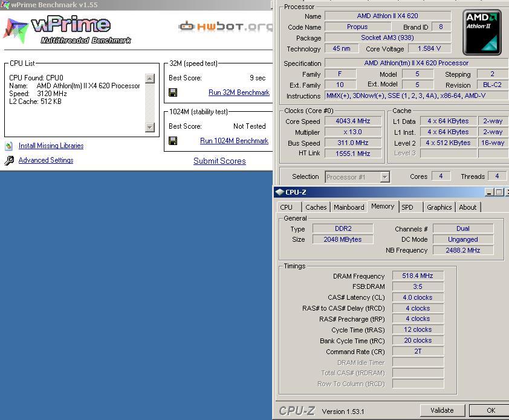509x420 pixels.
Task: Maximize the CPU-Z Memory window
Action: (x=499, y=192)
